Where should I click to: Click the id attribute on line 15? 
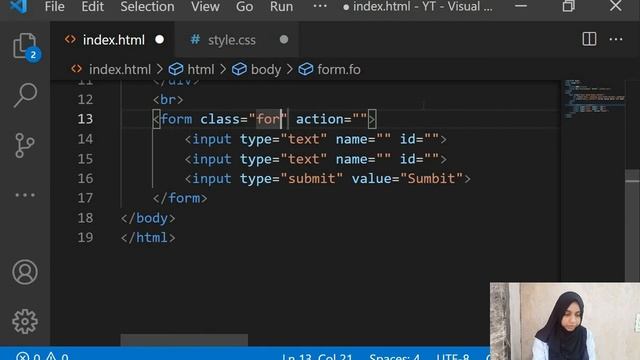click(419, 159)
